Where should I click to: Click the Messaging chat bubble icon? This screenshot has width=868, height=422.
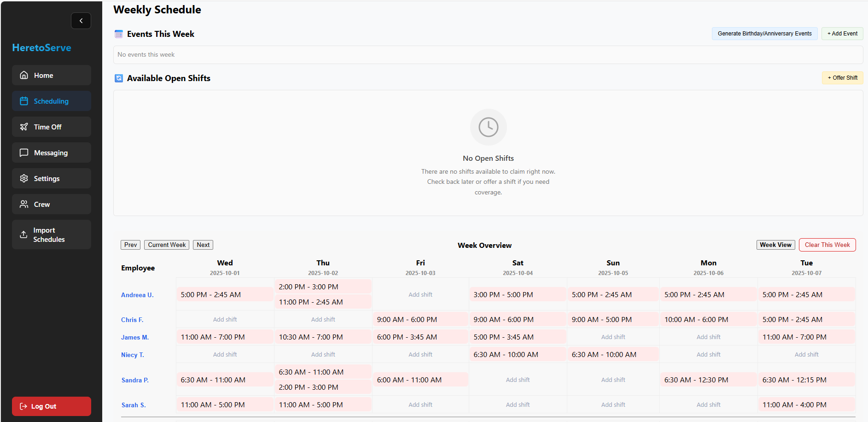pyautogui.click(x=23, y=152)
